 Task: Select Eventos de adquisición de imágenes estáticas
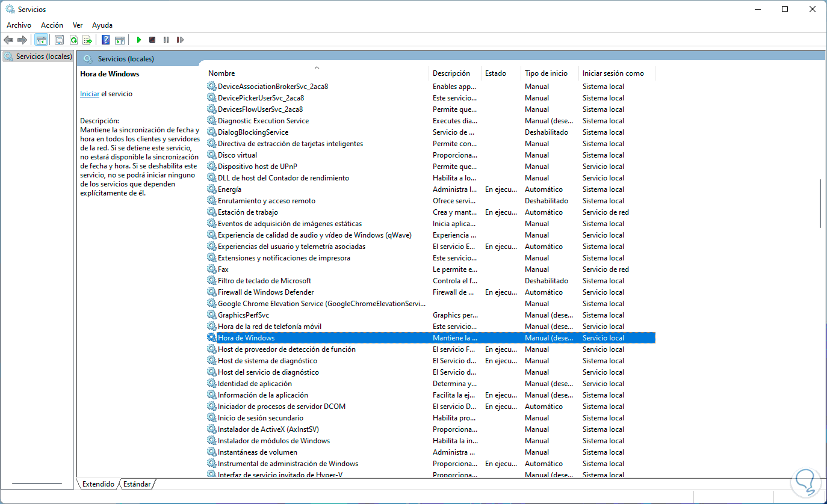click(430, 224)
